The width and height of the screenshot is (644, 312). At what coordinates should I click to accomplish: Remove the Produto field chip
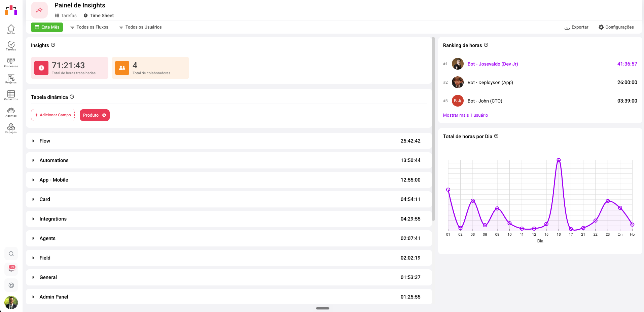point(104,115)
